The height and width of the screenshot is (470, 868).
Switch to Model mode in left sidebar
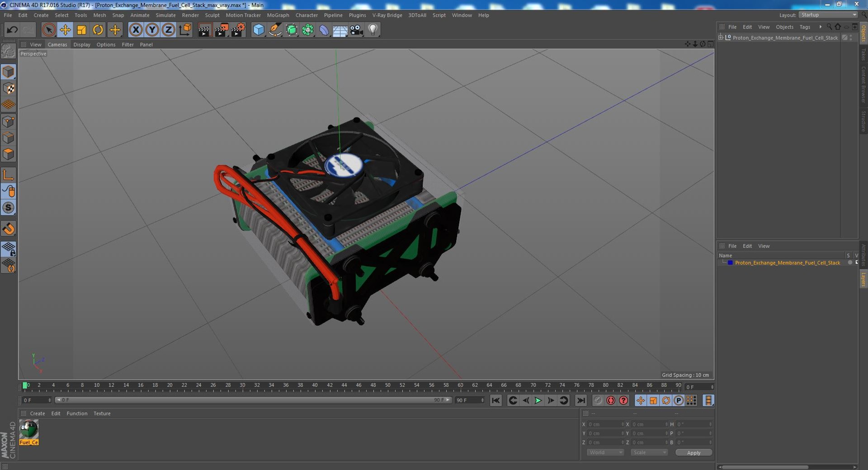click(x=9, y=72)
